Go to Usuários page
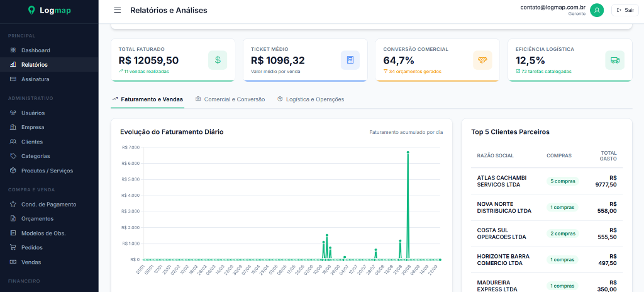The height and width of the screenshot is (292, 644). [49, 113]
